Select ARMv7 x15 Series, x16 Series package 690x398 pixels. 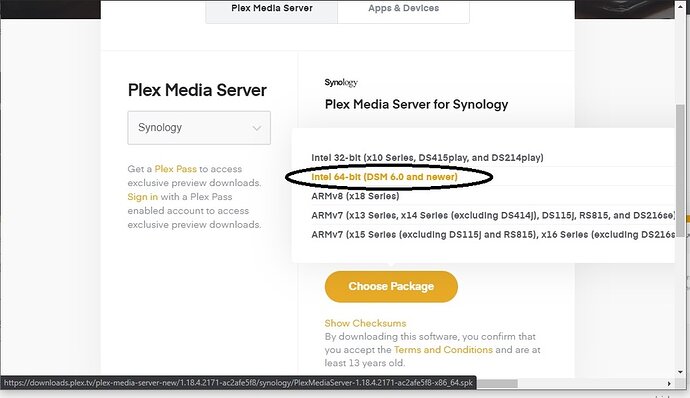click(493, 235)
